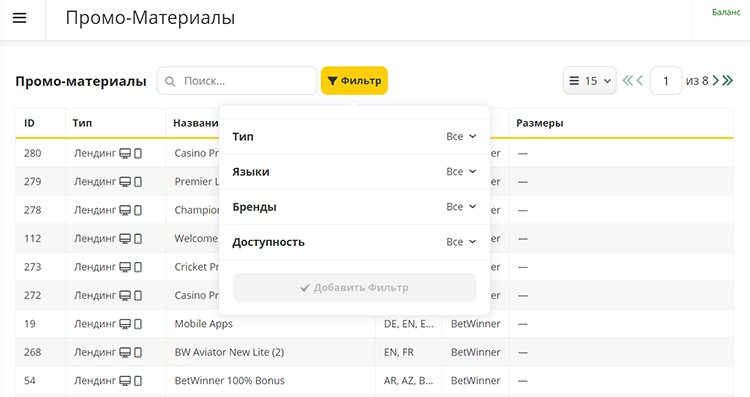
Task: Click the desktop icon in row 268
Action: click(125, 353)
